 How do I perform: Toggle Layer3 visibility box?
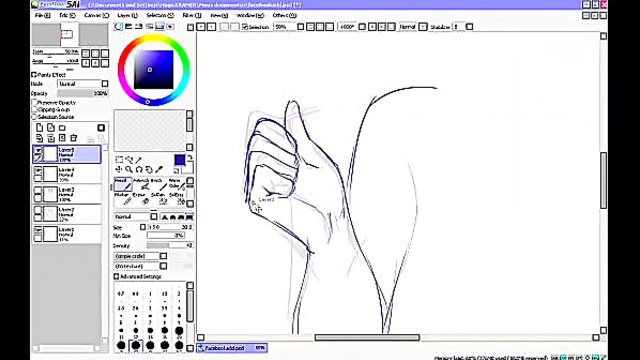tap(38, 190)
